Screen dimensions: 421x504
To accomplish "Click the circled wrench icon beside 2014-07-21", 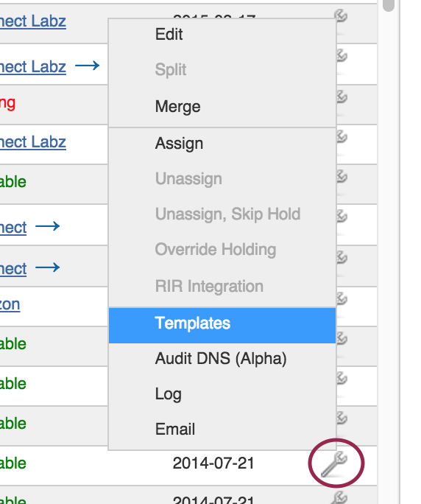I will click(334, 463).
